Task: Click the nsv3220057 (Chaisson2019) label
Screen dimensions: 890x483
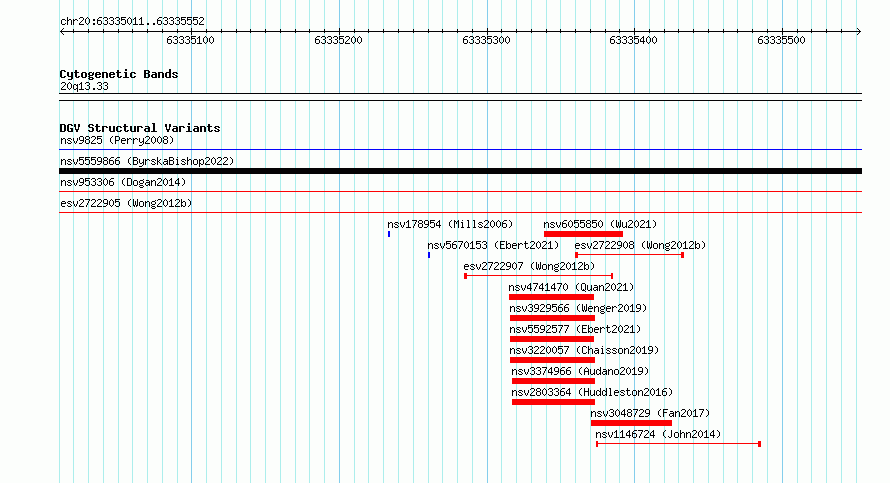Action: pyautogui.click(x=584, y=350)
